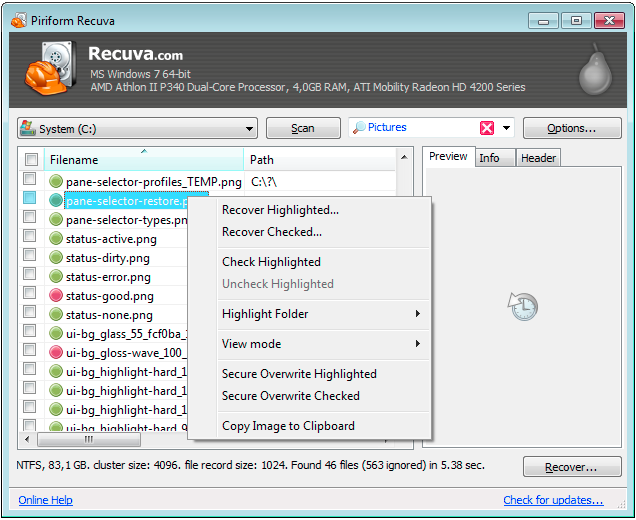Viewport: 636px width, 520px height.
Task: Click the horizontal scrollbar thumb
Action: [x=89, y=439]
